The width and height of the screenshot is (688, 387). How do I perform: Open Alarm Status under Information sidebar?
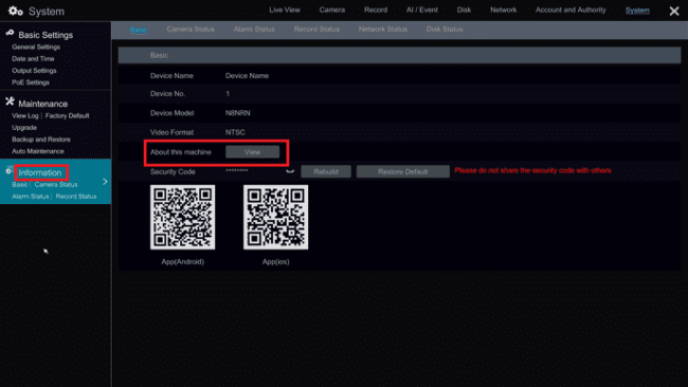click(x=30, y=197)
